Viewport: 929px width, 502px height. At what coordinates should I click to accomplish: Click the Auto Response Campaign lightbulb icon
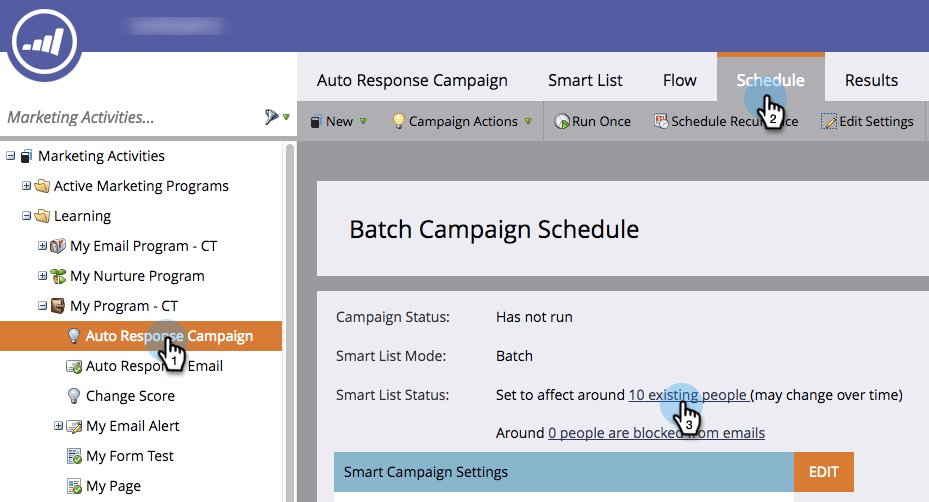[73, 336]
